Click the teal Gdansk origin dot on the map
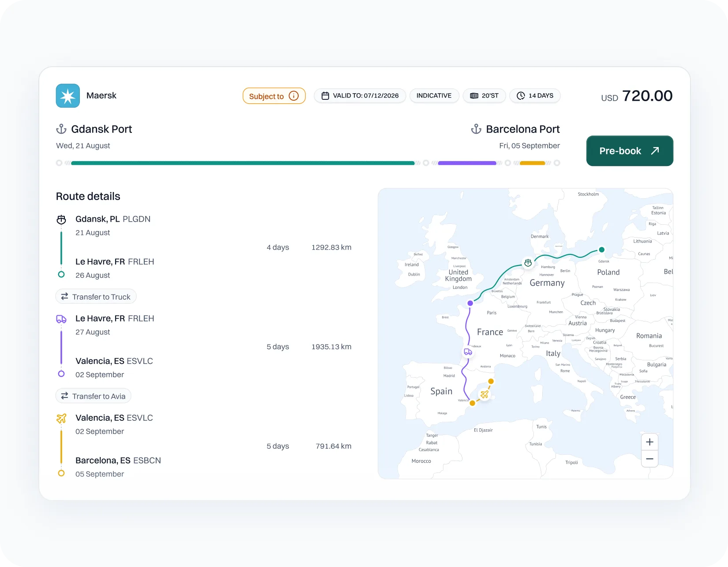 pyautogui.click(x=601, y=250)
